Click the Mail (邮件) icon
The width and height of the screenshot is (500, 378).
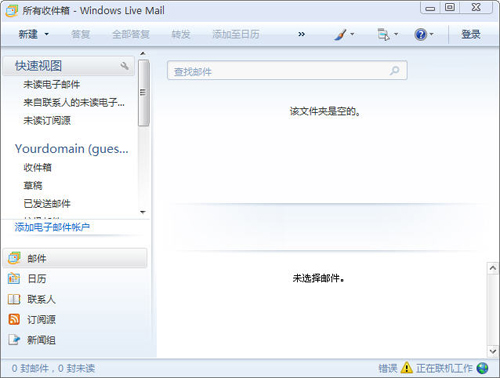[14, 258]
